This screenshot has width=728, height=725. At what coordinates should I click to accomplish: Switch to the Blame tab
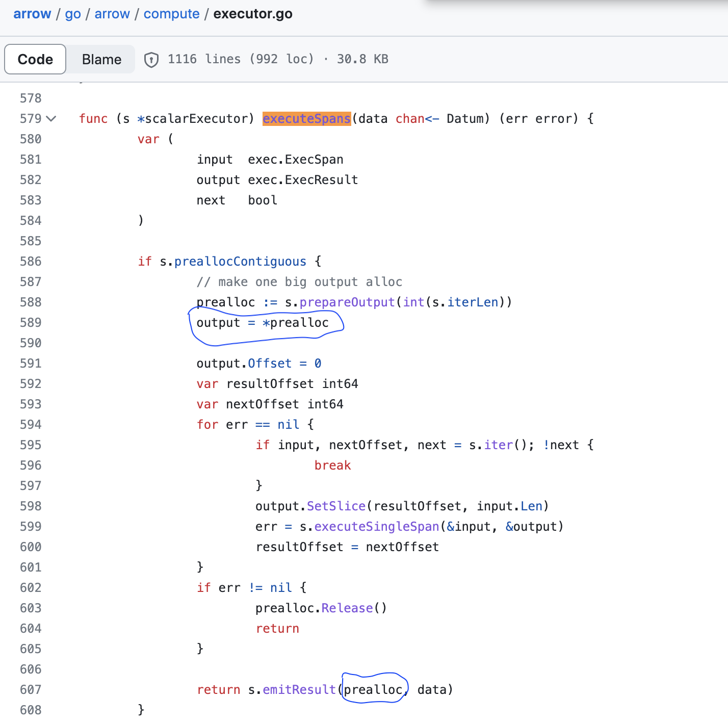[101, 59]
